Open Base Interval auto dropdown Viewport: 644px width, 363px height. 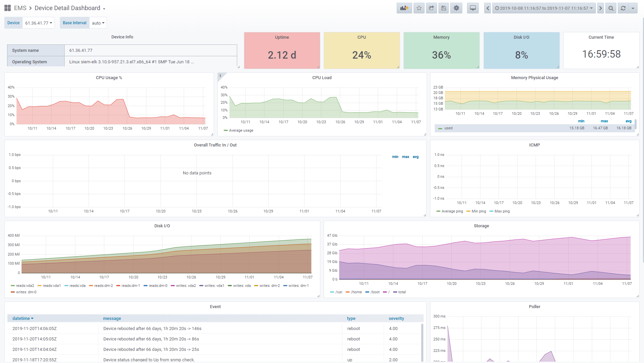pos(98,23)
